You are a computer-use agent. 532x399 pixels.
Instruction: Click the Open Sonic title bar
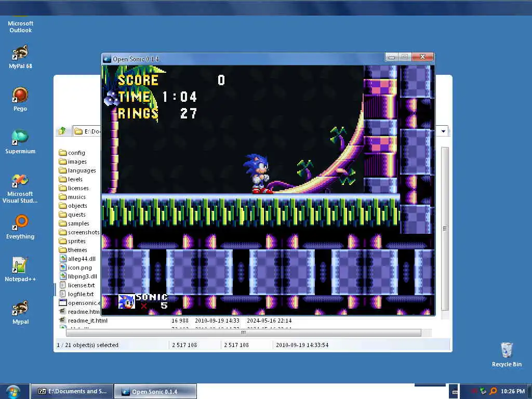pos(248,59)
